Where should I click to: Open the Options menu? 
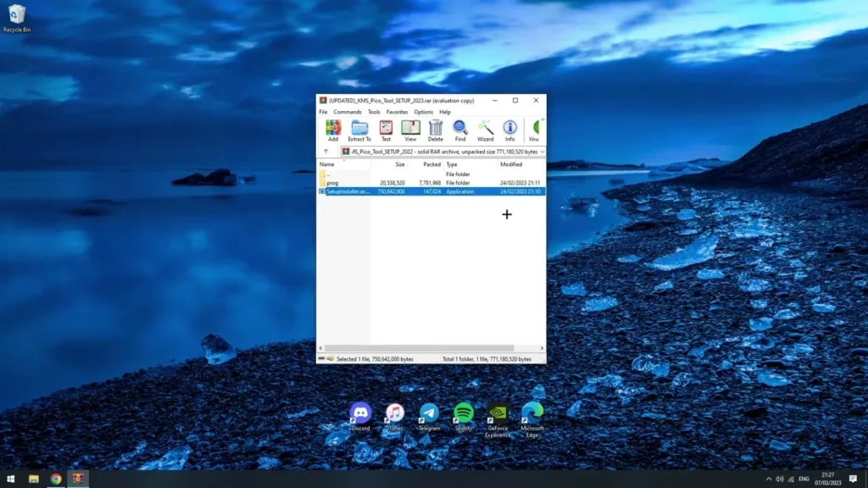[x=424, y=112]
